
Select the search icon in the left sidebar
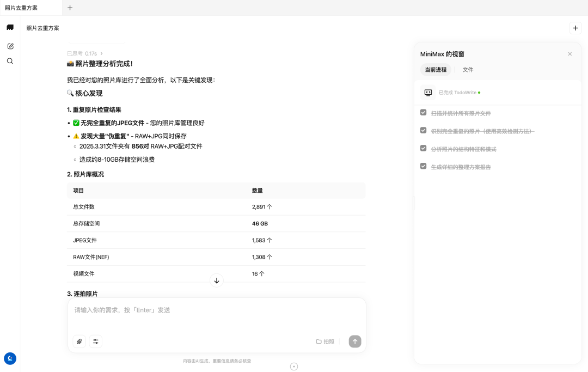10,61
